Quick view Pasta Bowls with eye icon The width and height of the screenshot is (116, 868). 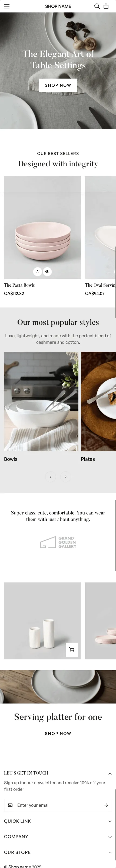tap(47, 271)
